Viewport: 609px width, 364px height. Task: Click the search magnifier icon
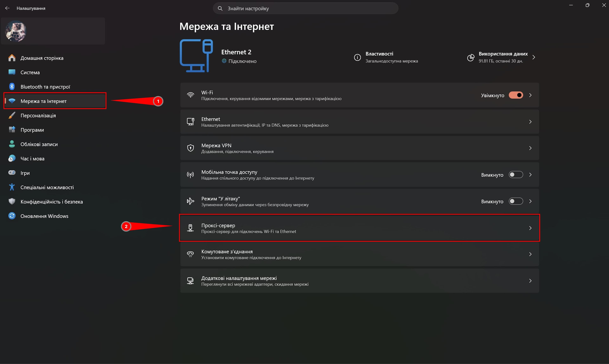point(220,8)
